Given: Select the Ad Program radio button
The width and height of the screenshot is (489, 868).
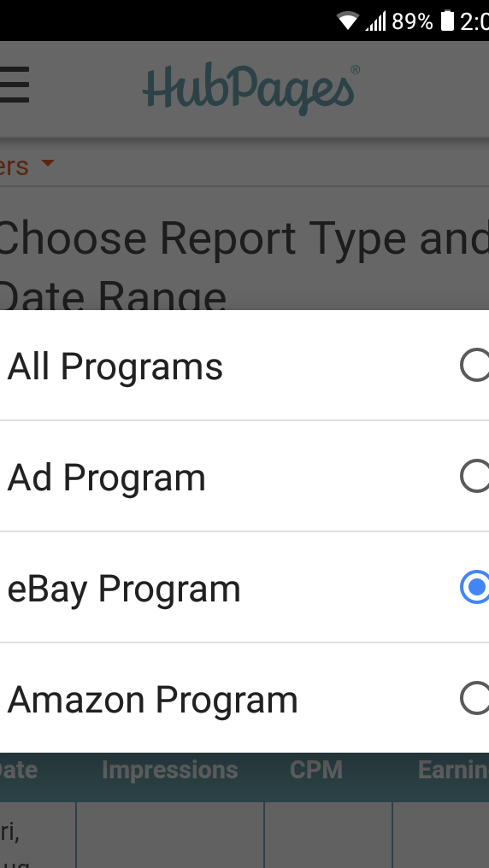Looking at the screenshot, I should pos(474,476).
